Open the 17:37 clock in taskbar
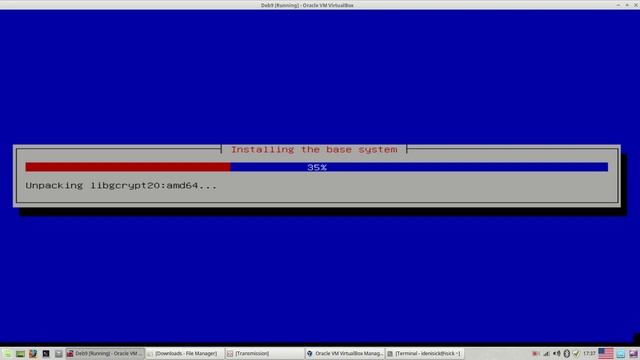The height and width of the screenshot is (360, 640). pos(589,353)
